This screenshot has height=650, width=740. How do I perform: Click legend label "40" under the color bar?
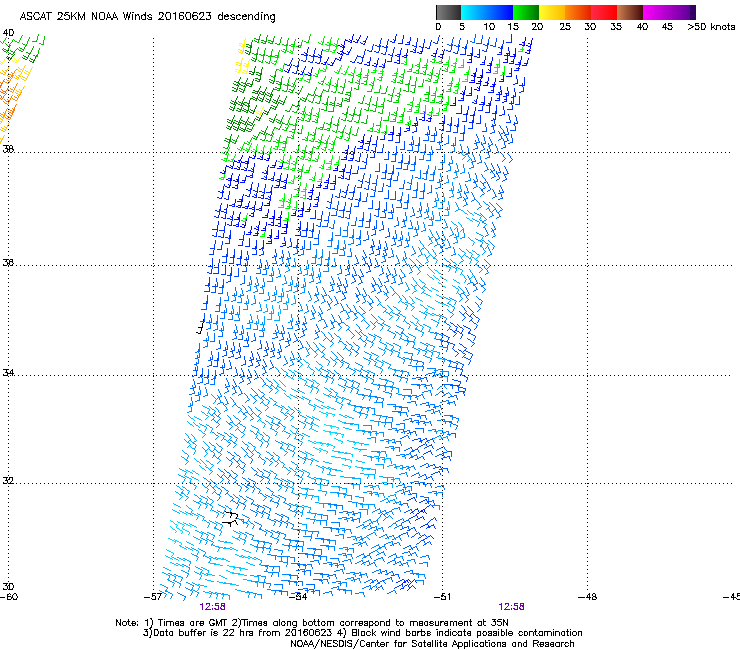(642, 27)
